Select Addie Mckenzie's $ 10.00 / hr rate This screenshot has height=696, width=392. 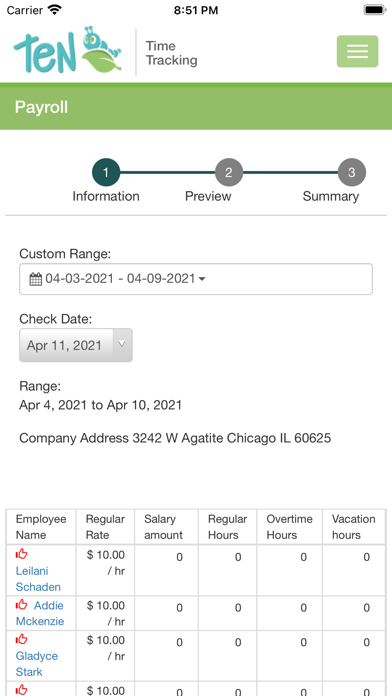106,613
